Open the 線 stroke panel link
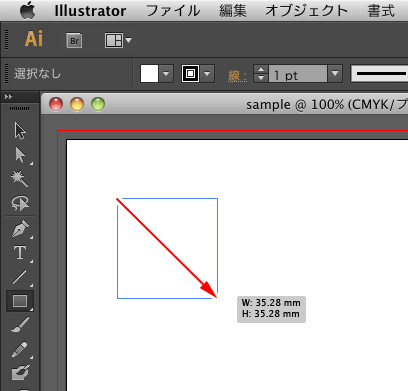This screenshot has height=391, width=408. (237, 76)
